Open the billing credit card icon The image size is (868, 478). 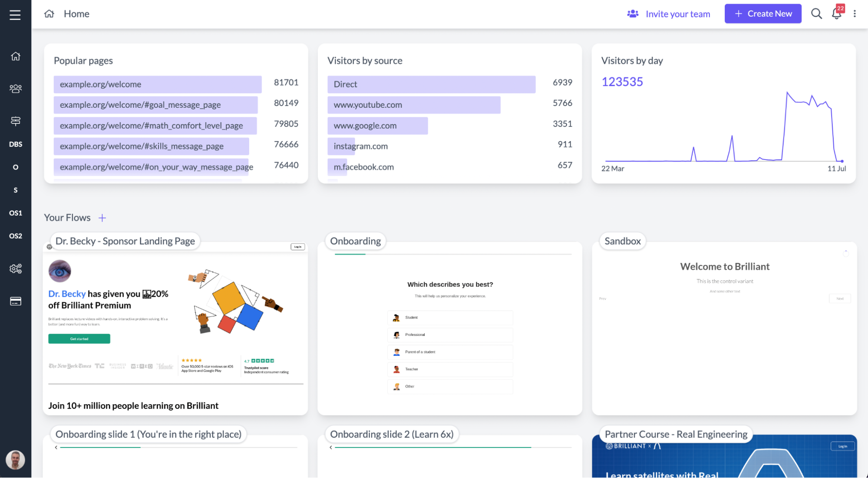(x=16, y=301)
